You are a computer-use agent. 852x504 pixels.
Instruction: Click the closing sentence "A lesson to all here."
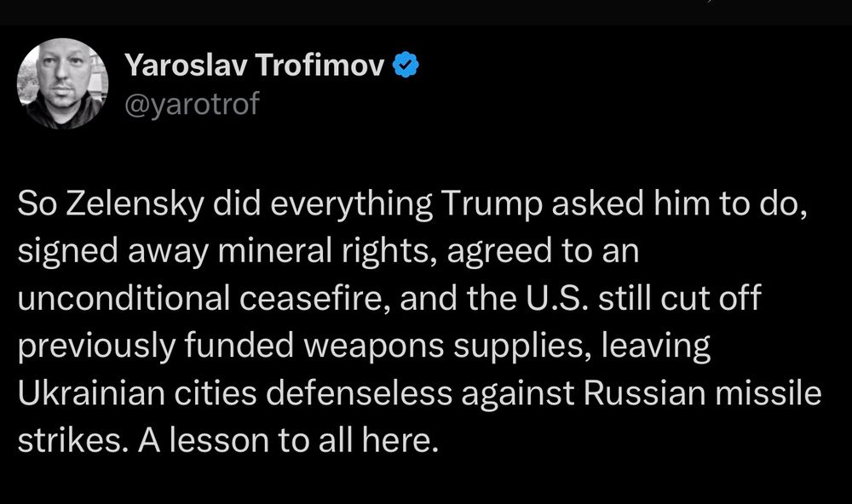(x=288, y=440)
